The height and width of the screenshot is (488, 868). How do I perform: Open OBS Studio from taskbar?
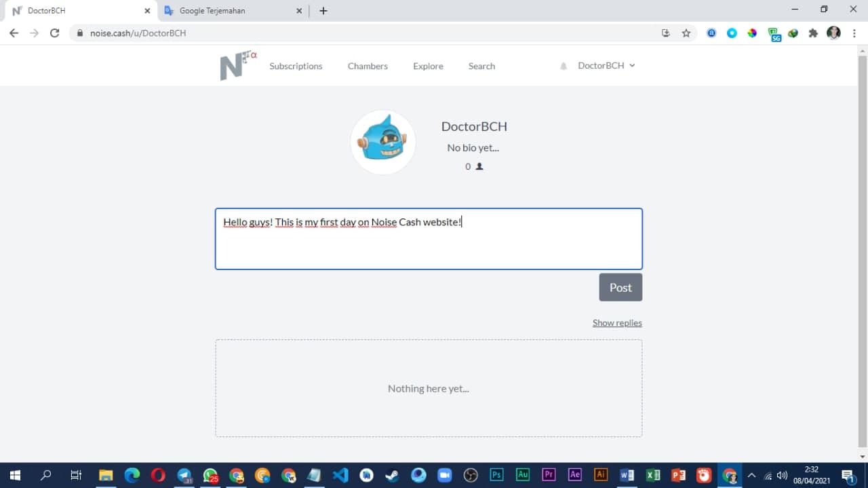[x=471, y=475]
